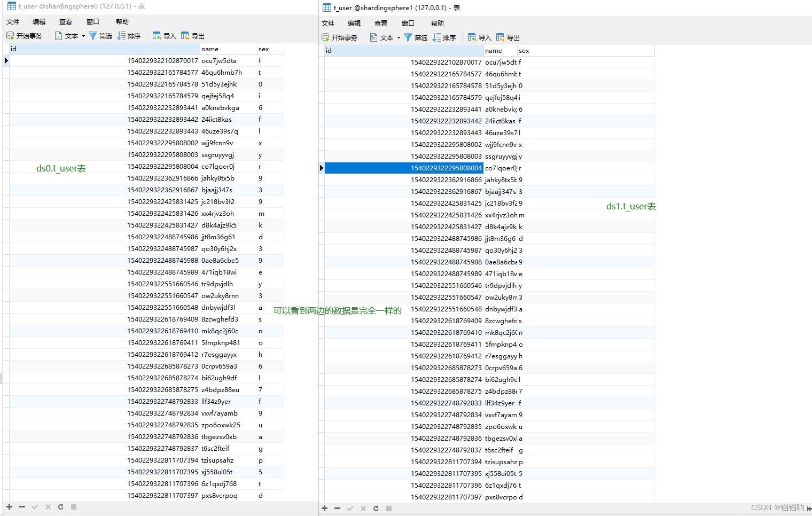
Task: Select name cell ocu7jw5dta in shardingsphere0
Action: (x=229, y=61)
